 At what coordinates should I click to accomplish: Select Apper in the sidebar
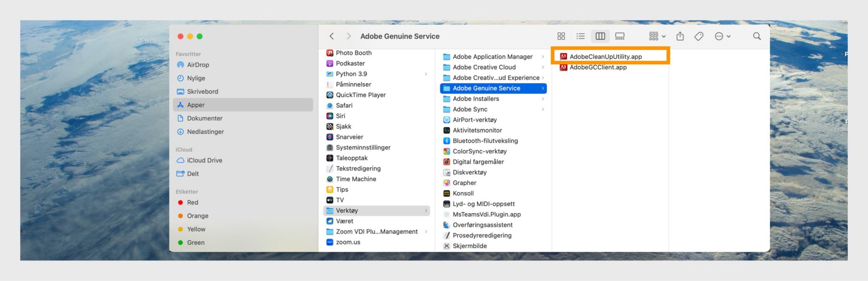(243, 105)
